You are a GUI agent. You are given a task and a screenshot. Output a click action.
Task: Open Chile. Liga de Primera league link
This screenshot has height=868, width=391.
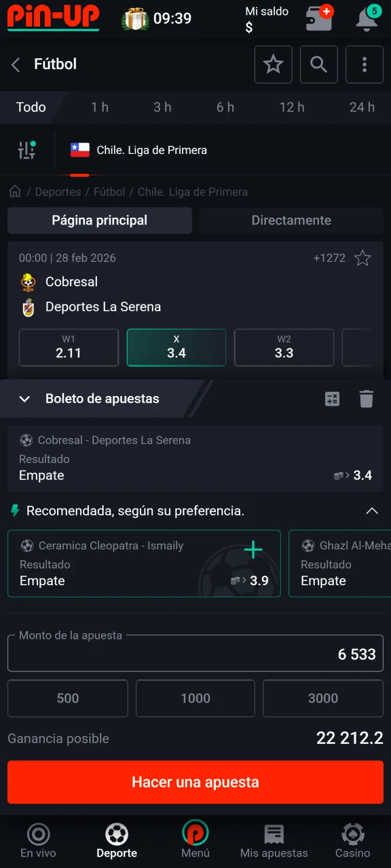click(151, 150)
